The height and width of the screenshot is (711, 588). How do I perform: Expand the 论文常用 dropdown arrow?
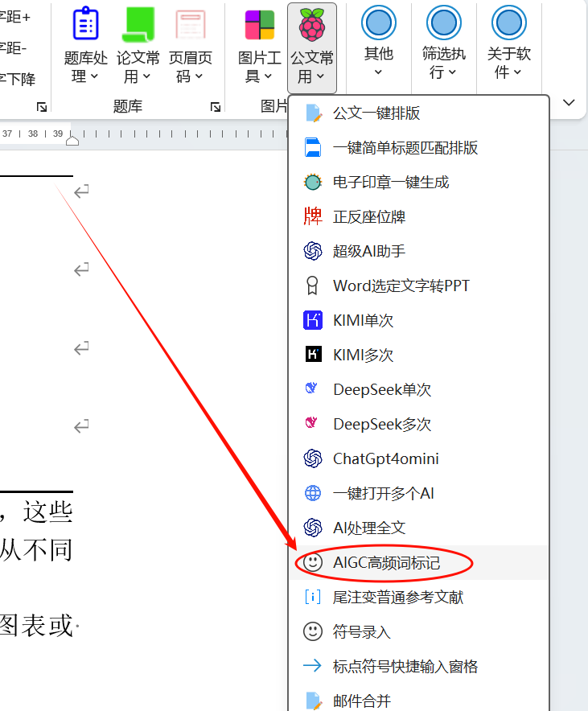[146, 76]
